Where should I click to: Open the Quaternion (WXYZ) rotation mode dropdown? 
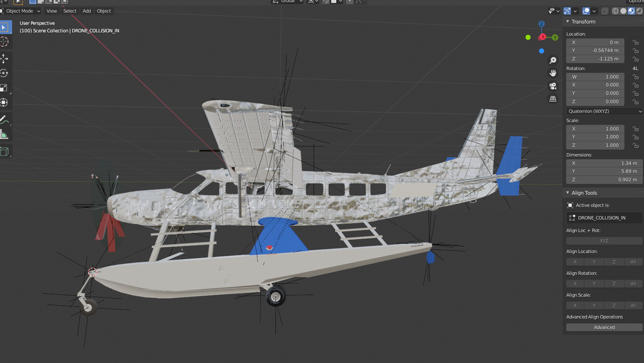click(x=604, y=111)
